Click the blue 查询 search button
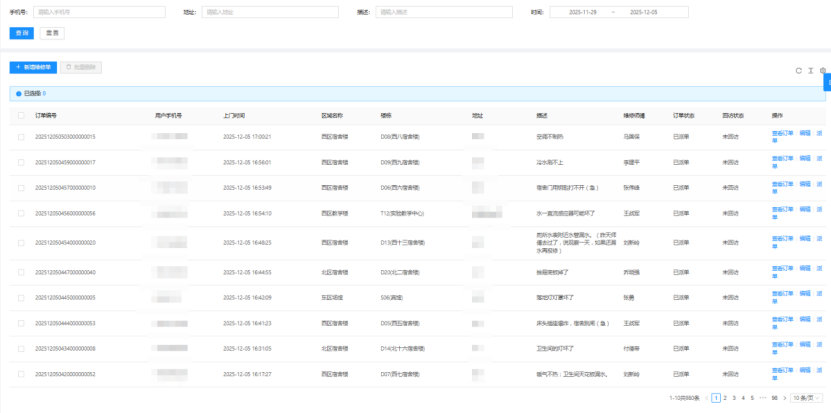The width and height of the screenshot is (831, 413). click(21, 33)
